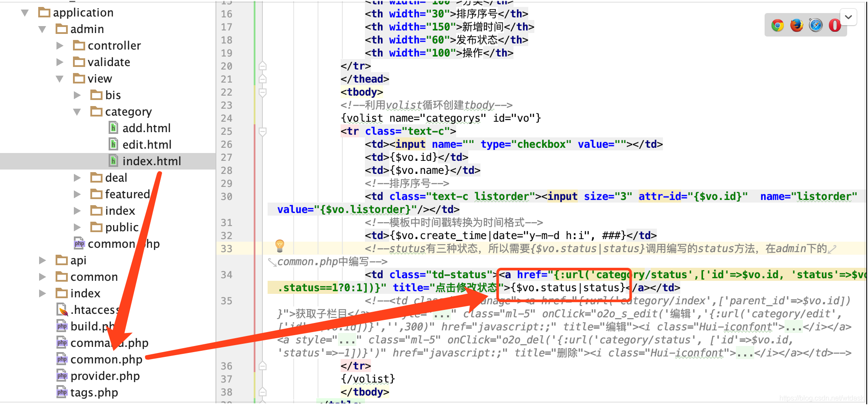Open preview in Opera browser icon
The image size is (868, 406).
coord(835,25)
